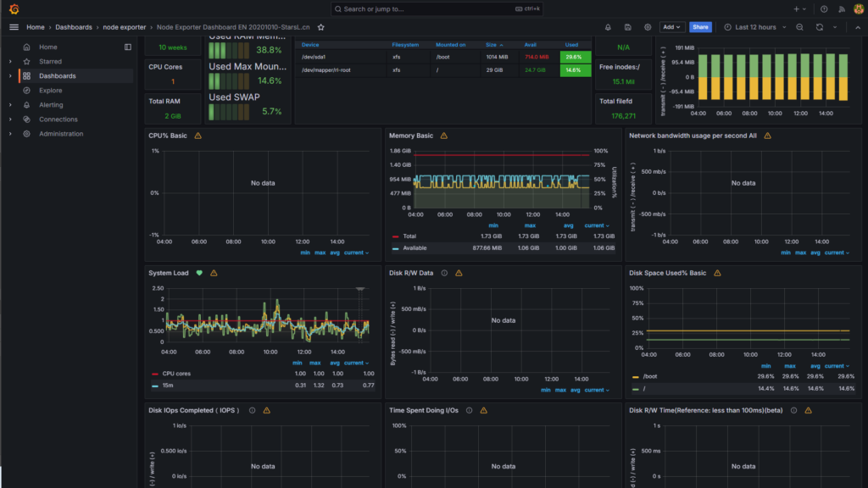
Task: Sort System Load legend by max
Action: point(315,363)
